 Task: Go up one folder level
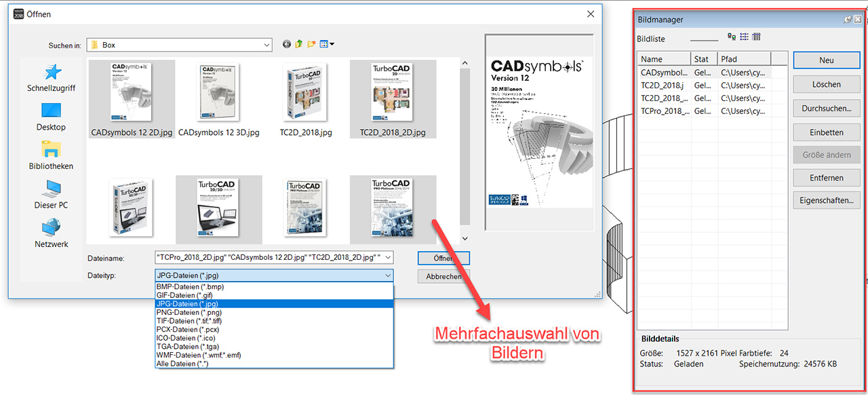coord(299,45)
